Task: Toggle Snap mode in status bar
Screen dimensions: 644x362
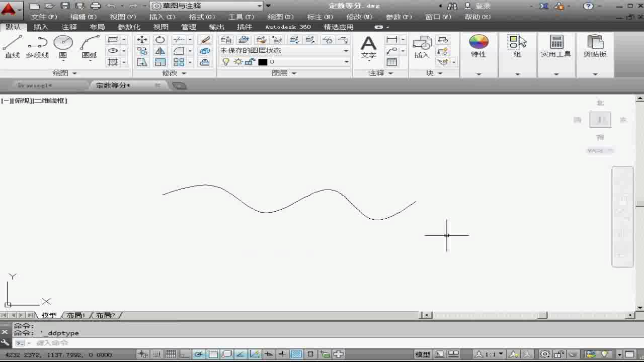Action: (x=157, y=354)
